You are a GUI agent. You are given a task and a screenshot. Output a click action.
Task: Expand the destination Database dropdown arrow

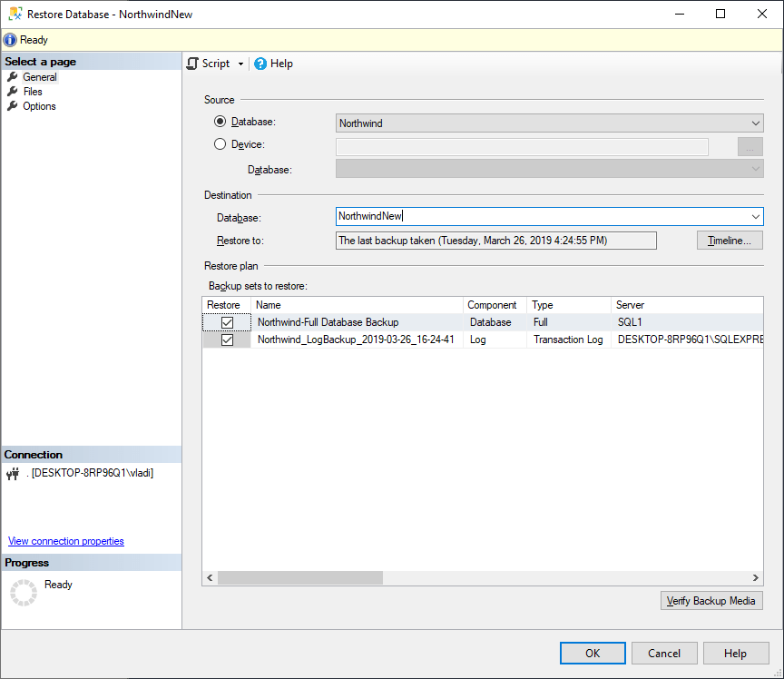coord(755,217)
